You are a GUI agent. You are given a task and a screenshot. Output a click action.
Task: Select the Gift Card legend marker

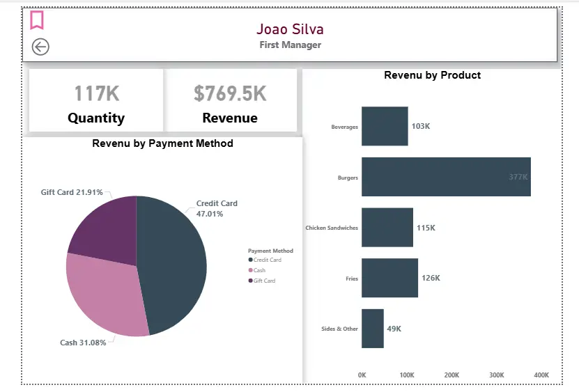click(x=250, y=281)
